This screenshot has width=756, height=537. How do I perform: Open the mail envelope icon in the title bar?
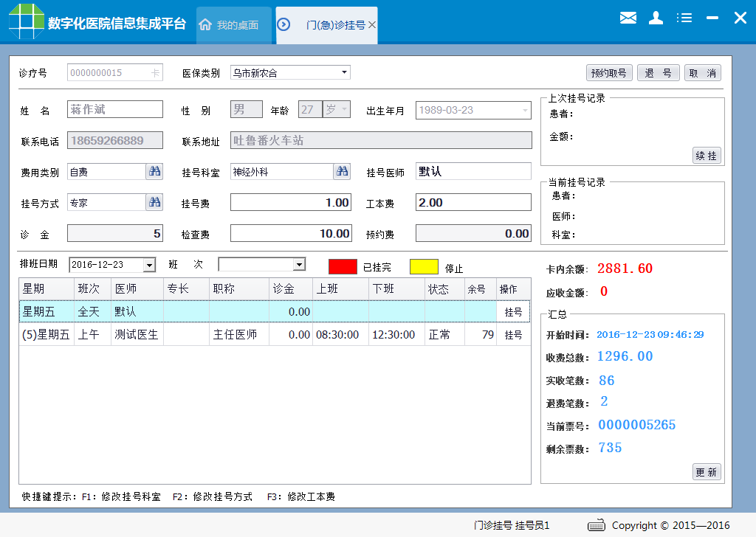628,18
